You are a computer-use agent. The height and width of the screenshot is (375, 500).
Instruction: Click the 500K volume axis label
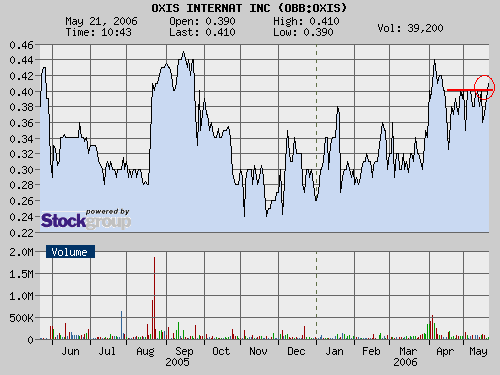point(21,318)
